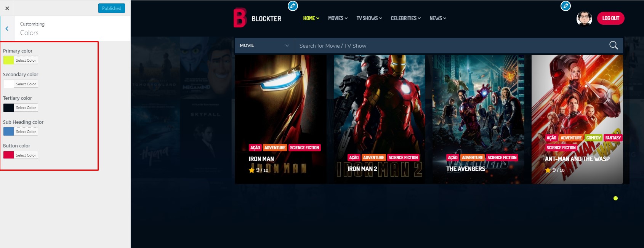Click the AÇÃO tag on The Avengers
The height and width of the screenshot is (248, 644).
(453, 158)
